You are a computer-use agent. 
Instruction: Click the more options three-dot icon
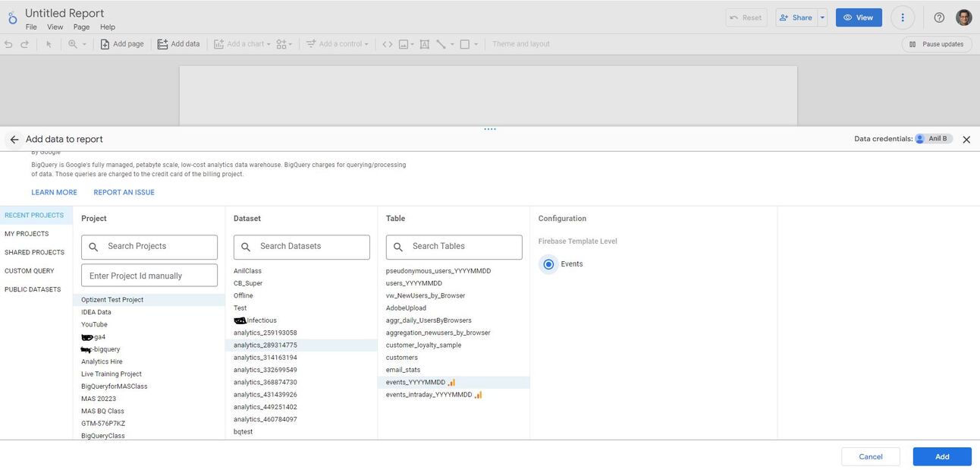point(902,17)
